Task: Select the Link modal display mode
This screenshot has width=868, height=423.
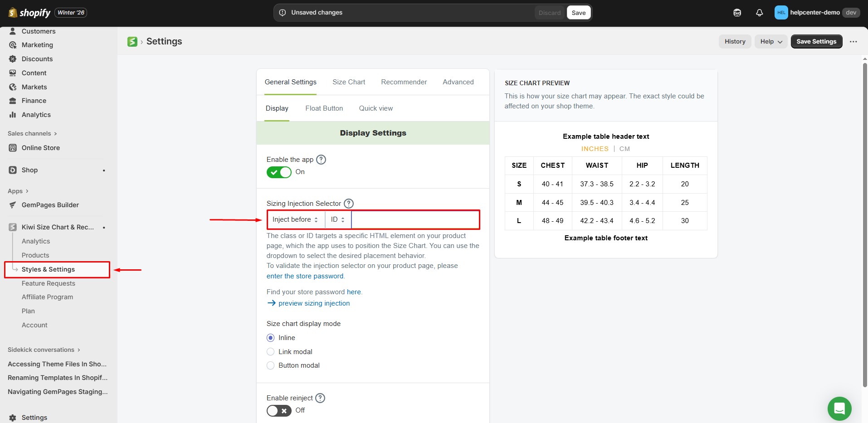Action: tap(271, 352)
